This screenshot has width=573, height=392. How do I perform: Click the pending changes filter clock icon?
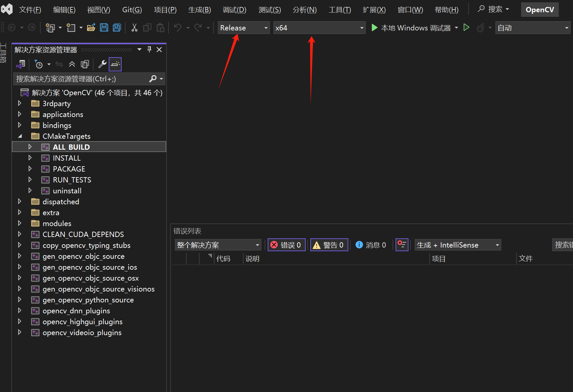[x=39, y=64]
